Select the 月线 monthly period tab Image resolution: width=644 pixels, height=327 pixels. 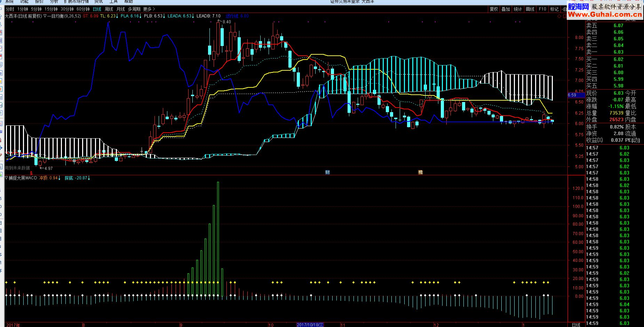tap(120, 9)
